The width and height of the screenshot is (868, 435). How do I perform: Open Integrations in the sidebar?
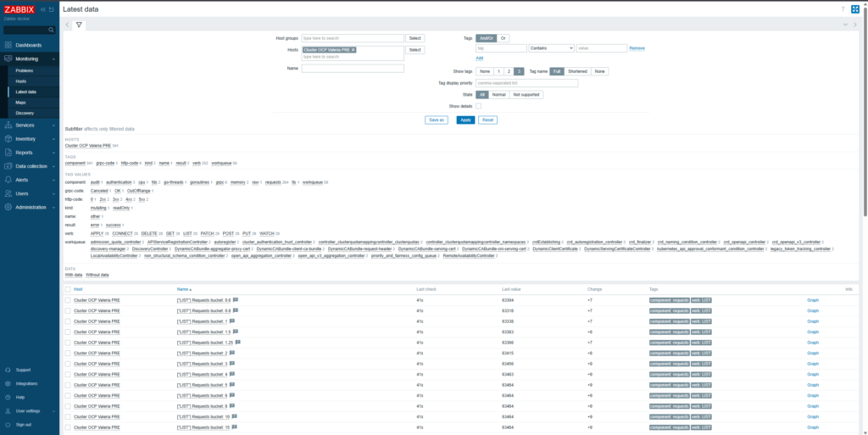click(x=26, y=383)
